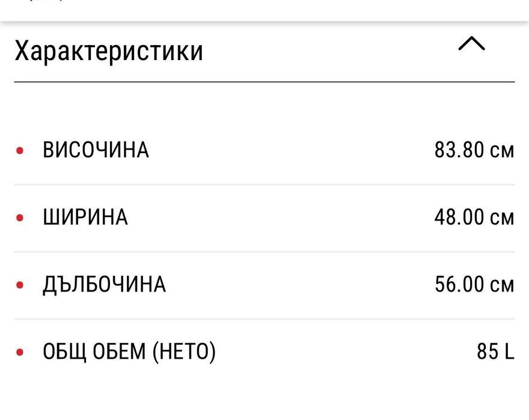
Task: Select the ВИСОЧИНА label
Action: [96, 150]
